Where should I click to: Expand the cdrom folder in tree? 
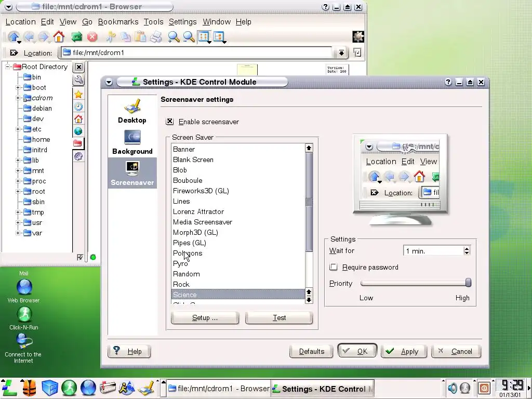point(18,98)
